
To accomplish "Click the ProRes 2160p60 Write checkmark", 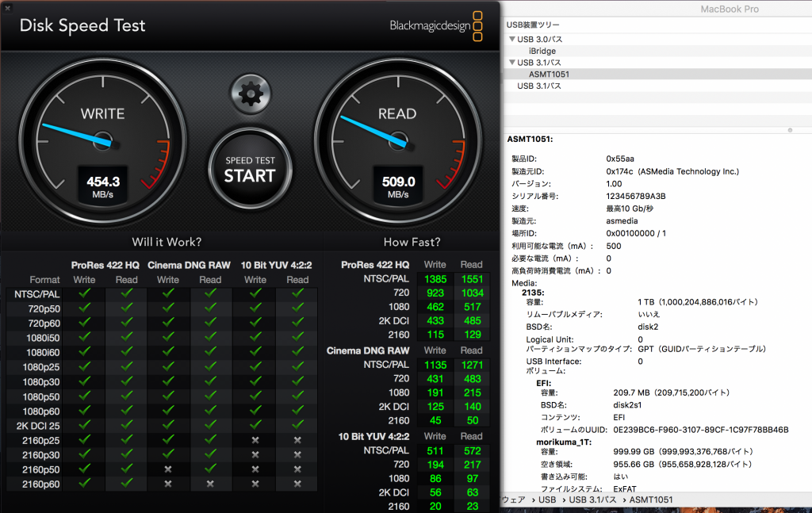I will point(84,484).
